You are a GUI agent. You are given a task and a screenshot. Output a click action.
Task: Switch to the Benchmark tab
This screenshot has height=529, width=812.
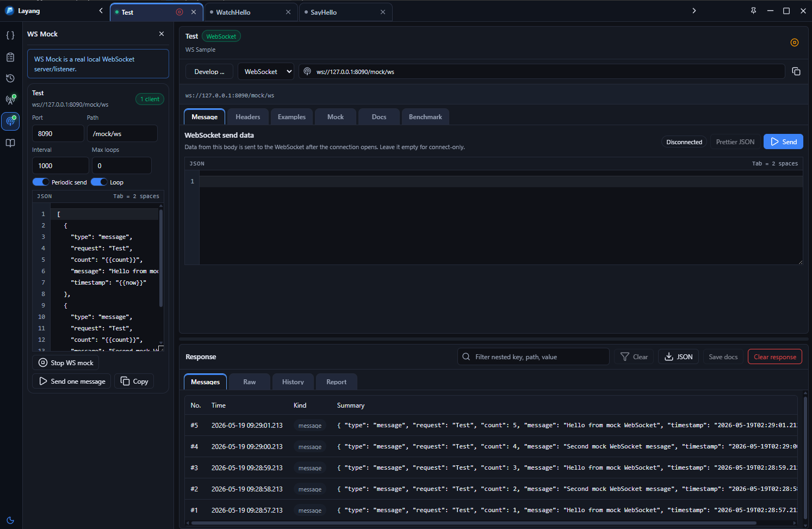tap(425, 117)
